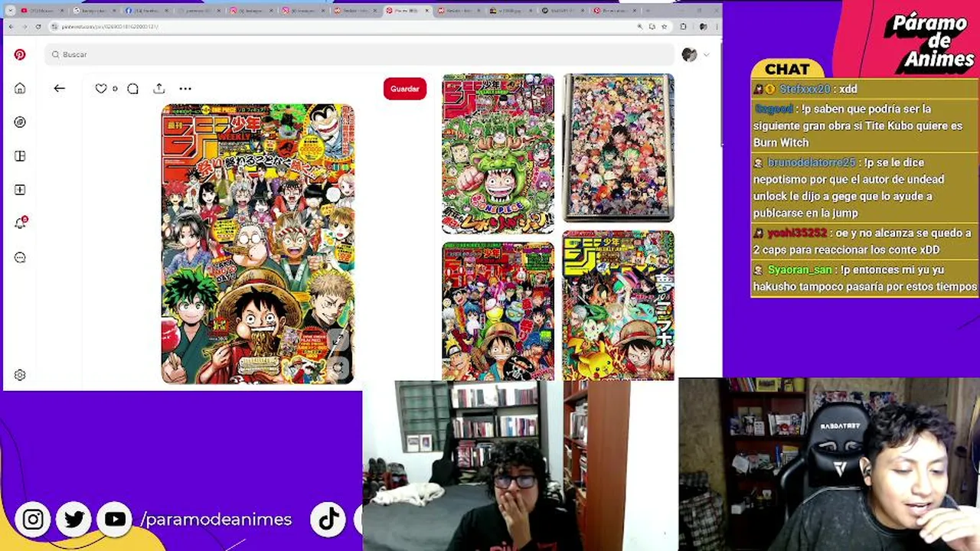This screenshot has height=551, width=980.
Task: Expand the accounts chevron beside the avatar
Action: pos(706,54)
